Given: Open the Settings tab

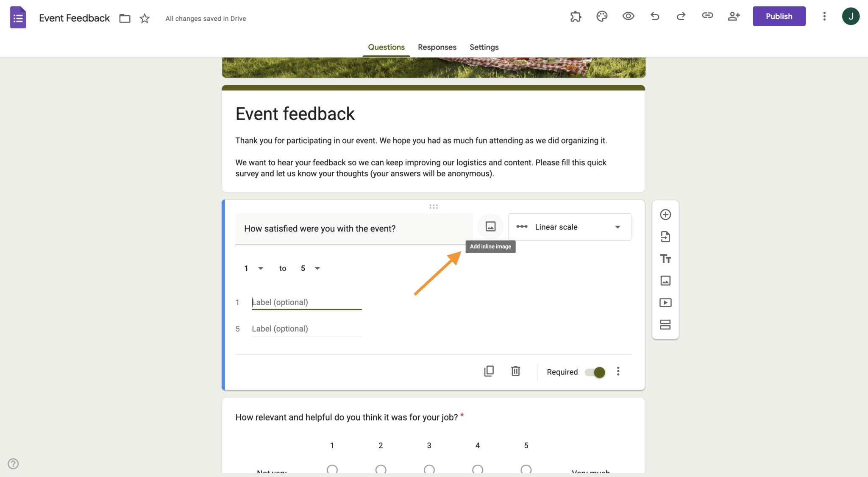Looking at the screenshot, I should tap(484, 47).
